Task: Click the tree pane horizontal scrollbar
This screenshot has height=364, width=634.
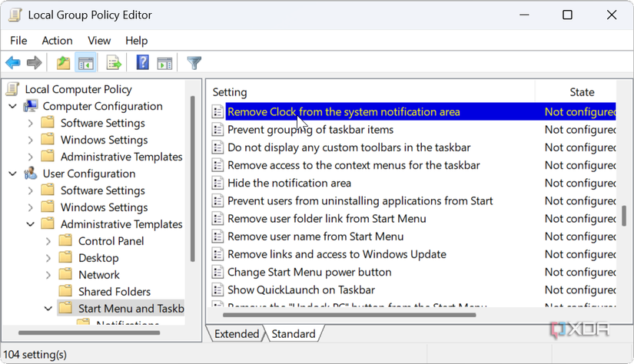Action: 89,333
